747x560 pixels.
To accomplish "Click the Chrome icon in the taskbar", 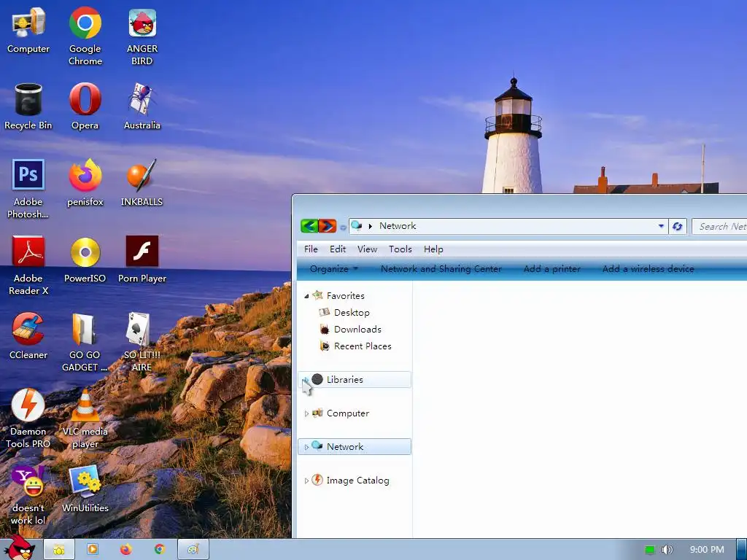I will click(159, 550).
